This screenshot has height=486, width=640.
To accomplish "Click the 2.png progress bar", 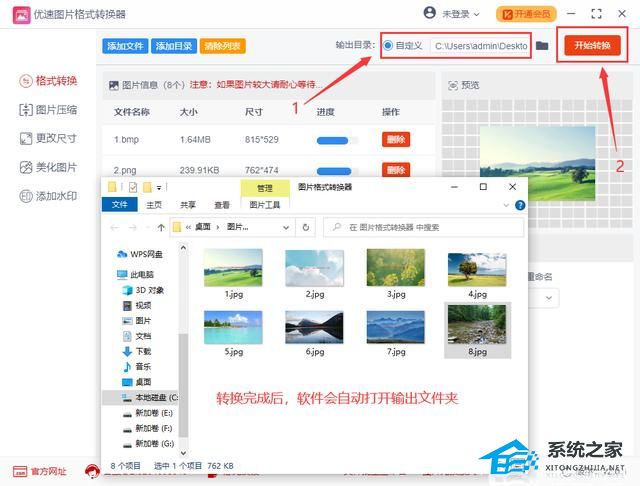I will click(337, 171).
